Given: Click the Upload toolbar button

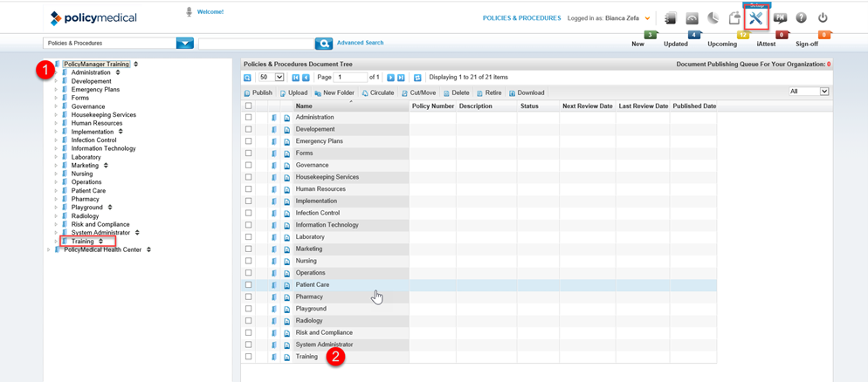Looking at the screenshot, I should pyautogui.click(x=293, y=92).
